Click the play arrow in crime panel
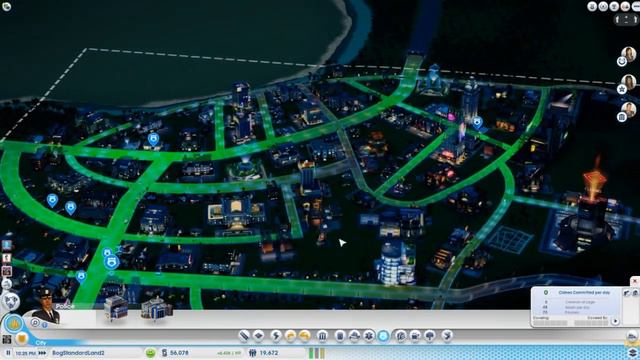 (x=615, y=321)
